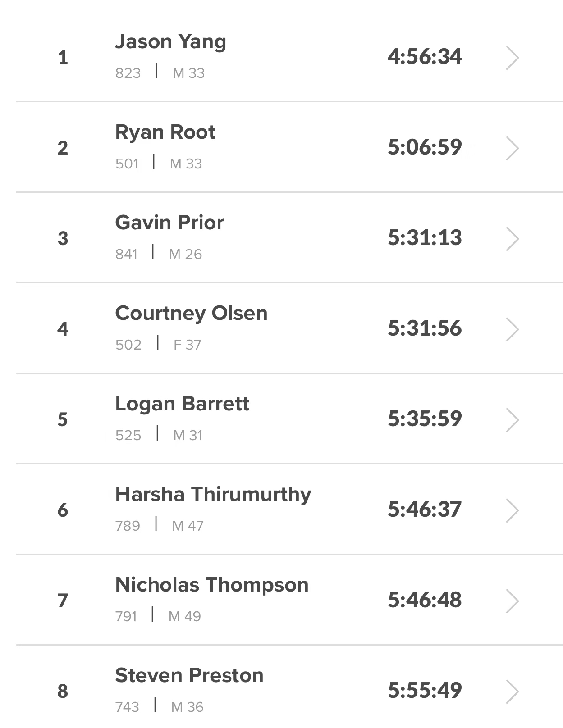The height and width of the screenshot is (728, 563).
Task: Expand Jason Yang's result chevron
Action: tap(512, 58)
